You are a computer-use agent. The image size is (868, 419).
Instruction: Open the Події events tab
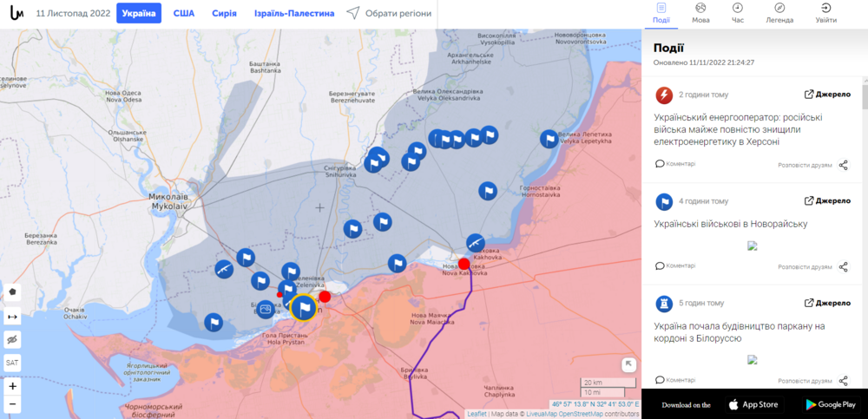pos(661,14)
